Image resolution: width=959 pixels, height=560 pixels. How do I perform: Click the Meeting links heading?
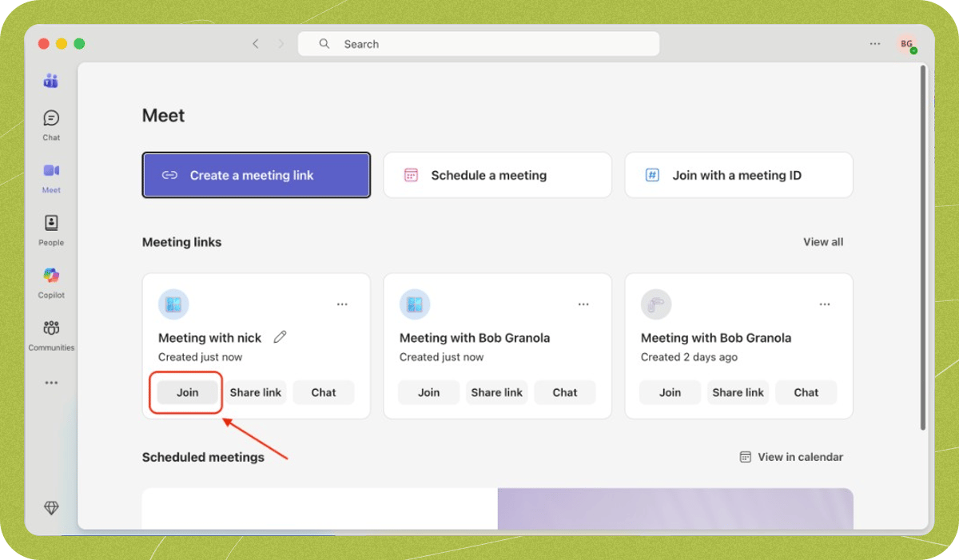[182, 242]
